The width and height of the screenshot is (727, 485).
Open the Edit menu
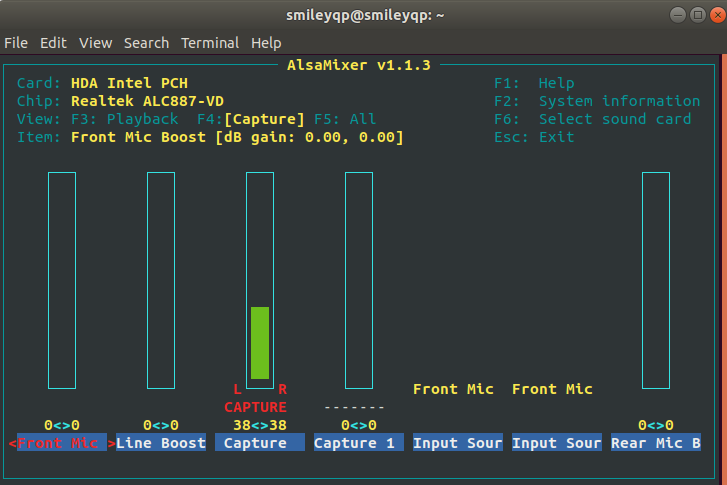click(53, 43)
